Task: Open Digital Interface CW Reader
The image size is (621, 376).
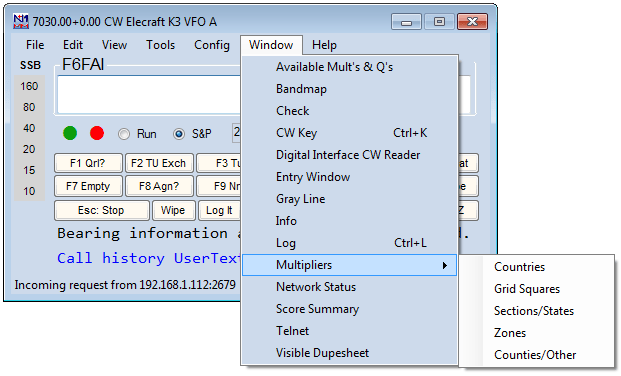Action: point(349,155)
